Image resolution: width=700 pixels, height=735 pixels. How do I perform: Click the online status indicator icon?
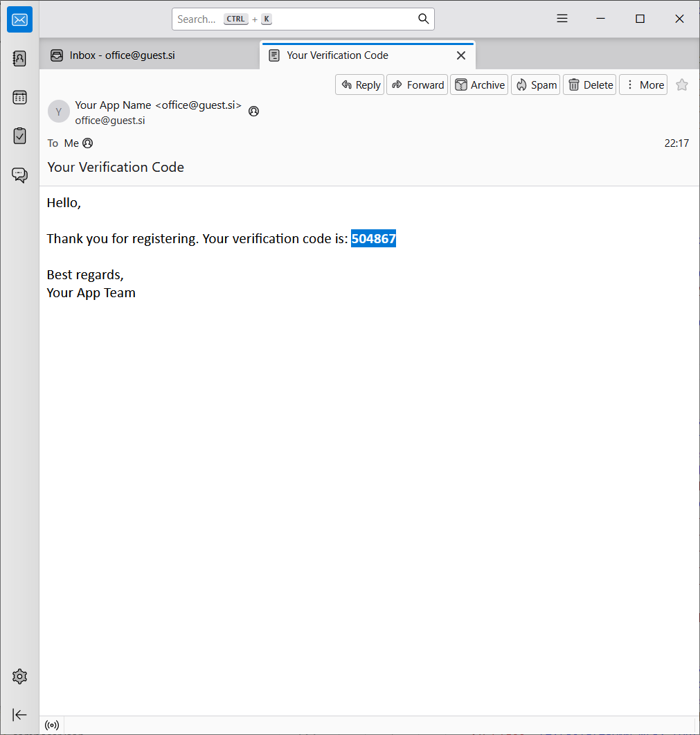coord(52,725)
